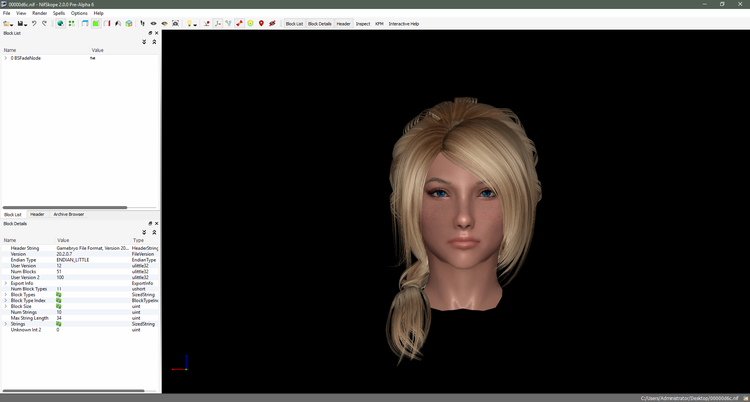Click the colored cube perspective icon

[x=129, y=23]
